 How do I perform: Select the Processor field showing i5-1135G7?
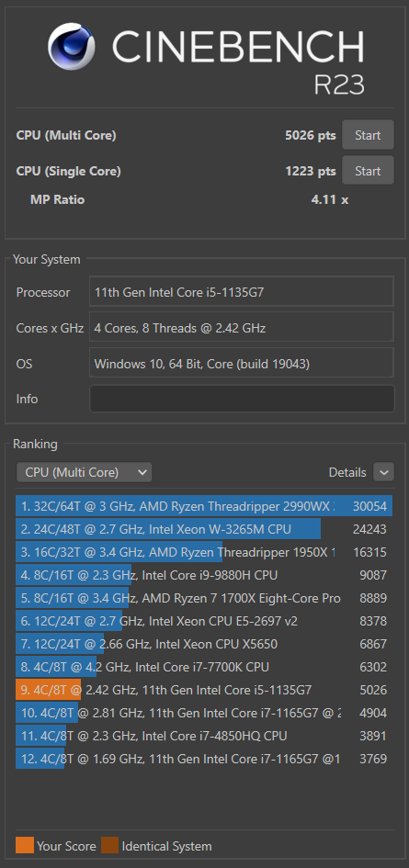[x=242, y=292]
